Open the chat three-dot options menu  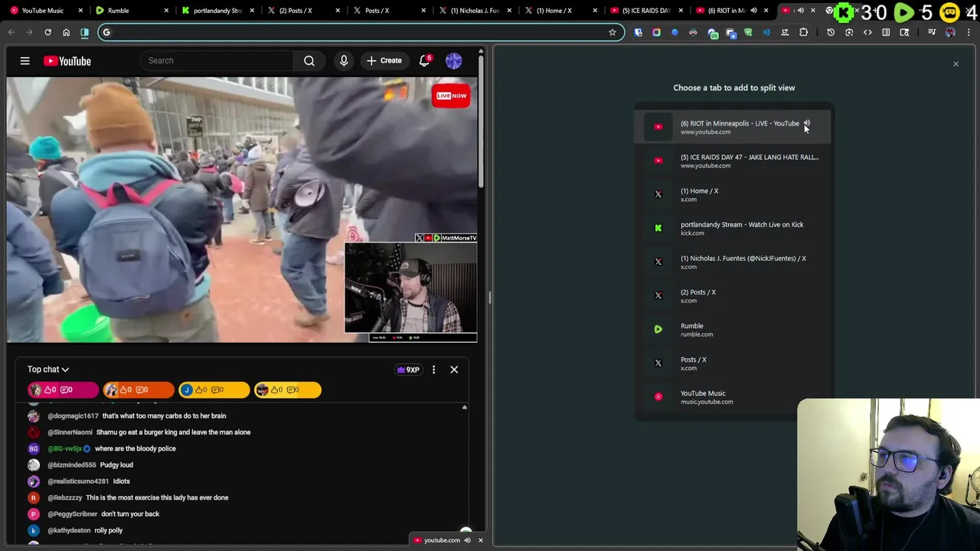[433, 370]
